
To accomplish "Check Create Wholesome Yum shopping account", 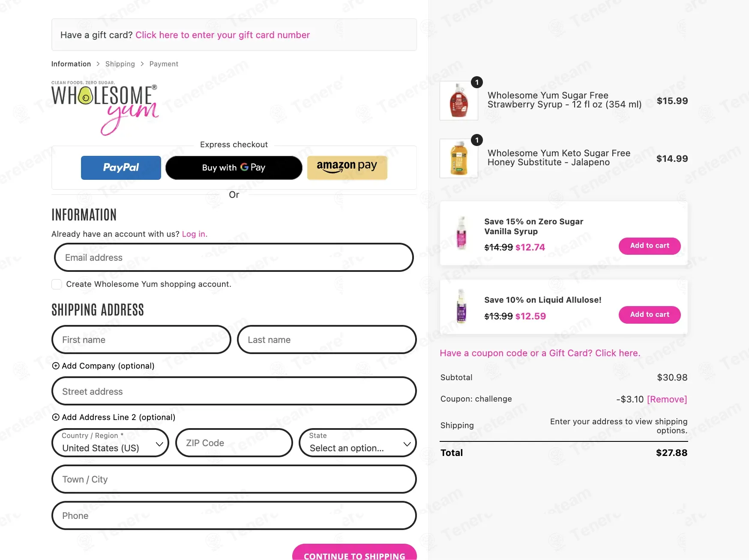I will point(57,284).
